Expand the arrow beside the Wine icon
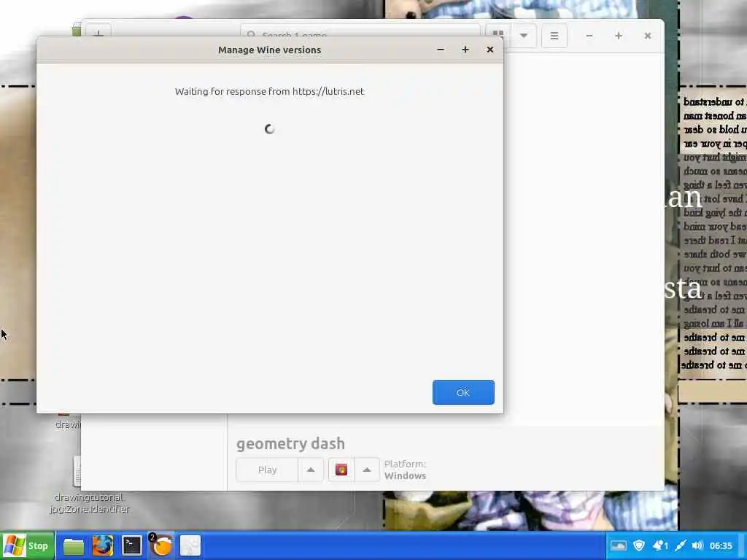This screenshot has height=560, width=747. [366, 470]
